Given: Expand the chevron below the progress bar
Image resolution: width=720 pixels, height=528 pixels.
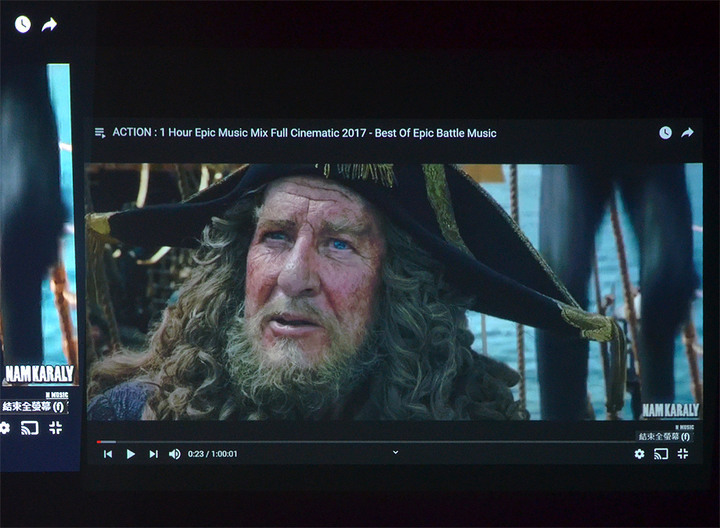Looking at the screenshot, I should [x=395, y=452].
